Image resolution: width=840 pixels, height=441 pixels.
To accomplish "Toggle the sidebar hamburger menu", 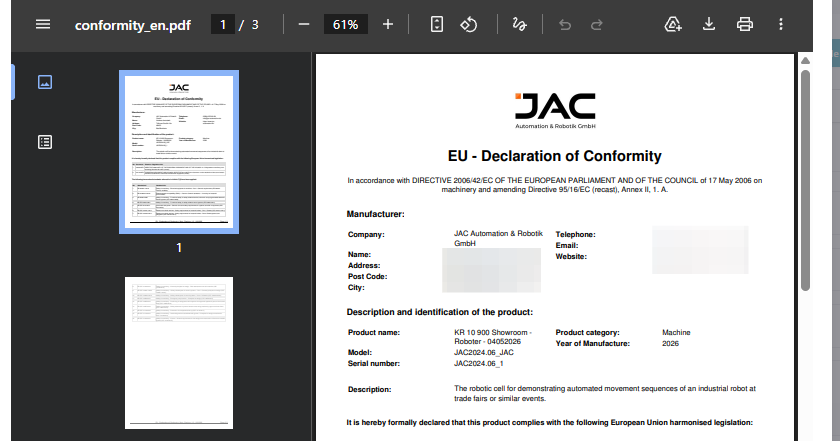I will click(x=43, y=25).
